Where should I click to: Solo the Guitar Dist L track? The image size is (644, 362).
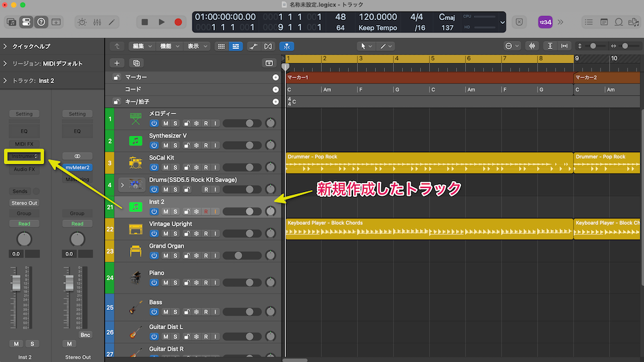tap(175, 336)
